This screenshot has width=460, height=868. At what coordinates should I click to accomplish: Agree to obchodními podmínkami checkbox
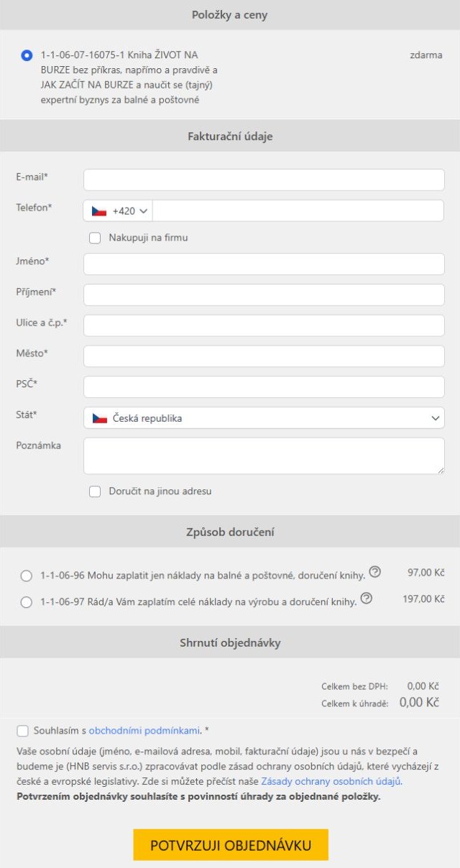coord(23,731)
